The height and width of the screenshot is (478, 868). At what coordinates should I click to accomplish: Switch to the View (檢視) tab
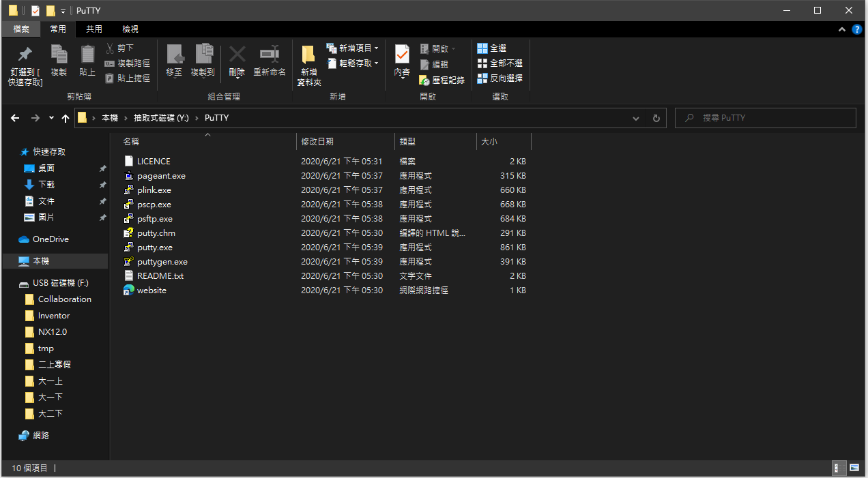[x=130, y=29]
